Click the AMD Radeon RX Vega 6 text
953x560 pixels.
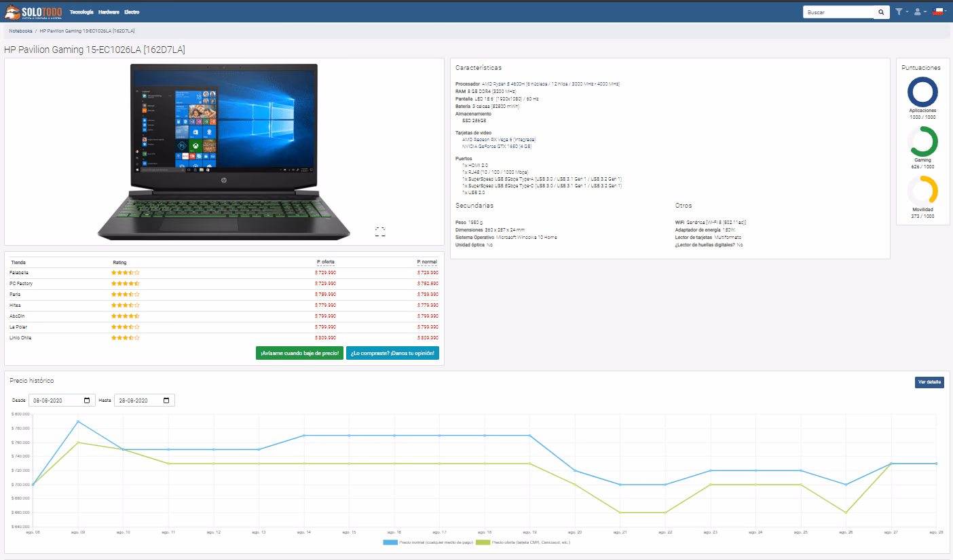coord(499,139)
